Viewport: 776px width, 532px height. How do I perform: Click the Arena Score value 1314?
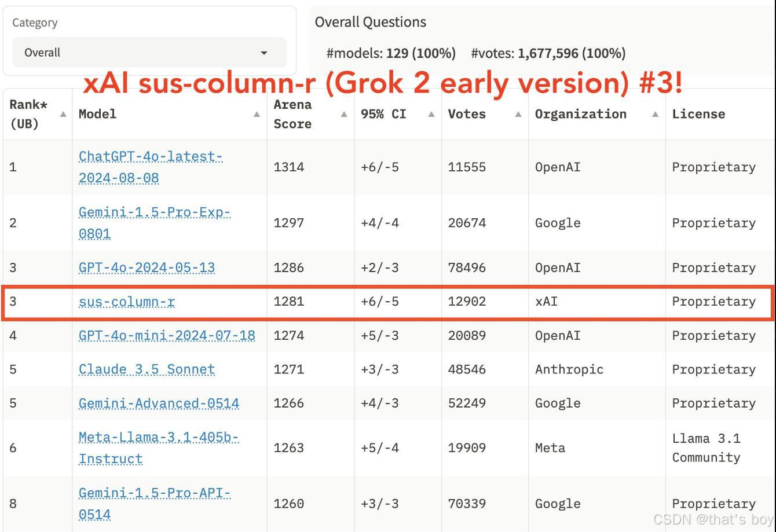click(x=289, y=167)
